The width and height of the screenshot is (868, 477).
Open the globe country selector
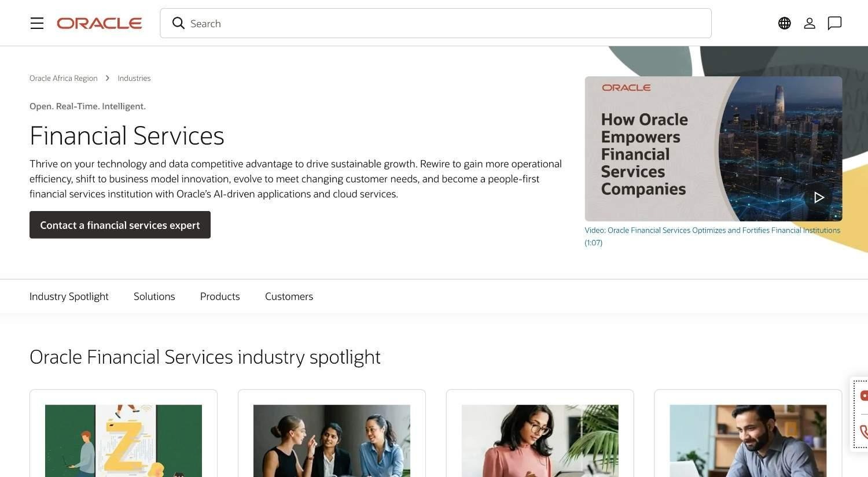[785, 23]
